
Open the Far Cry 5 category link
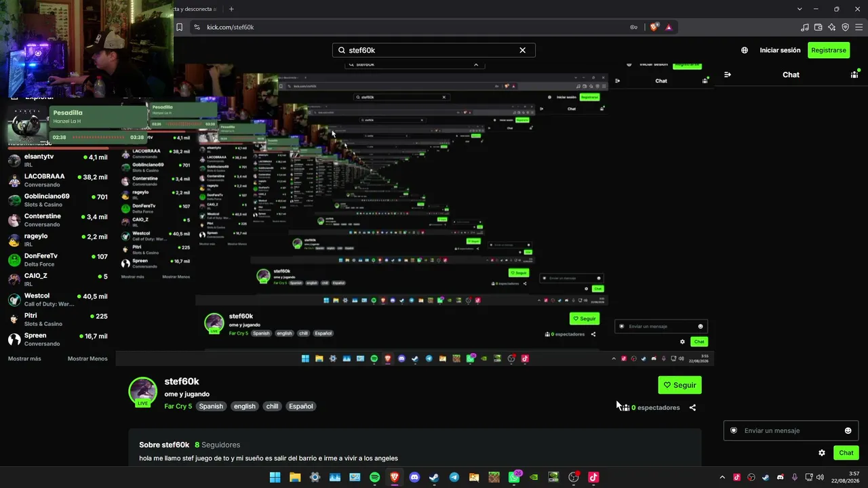[178, 407]
